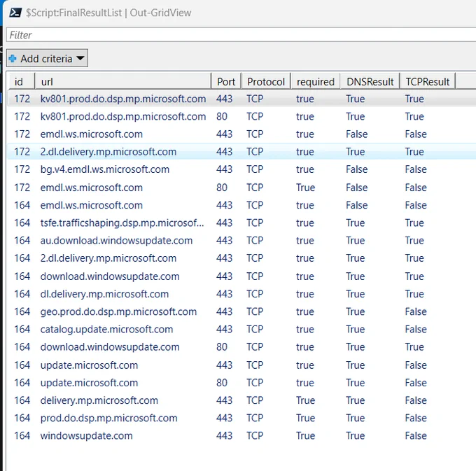Image resolution: width=476 pixels, height=471 pixels.
Task: Select update.microsoft.com port 443 row
Action: [241, 365]
